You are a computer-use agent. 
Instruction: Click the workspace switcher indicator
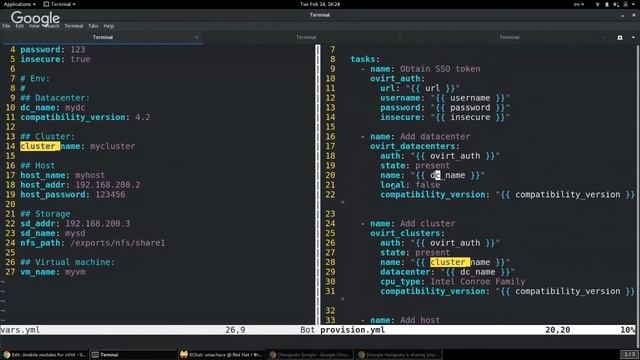pyautogui.click(x=629, y=354)
